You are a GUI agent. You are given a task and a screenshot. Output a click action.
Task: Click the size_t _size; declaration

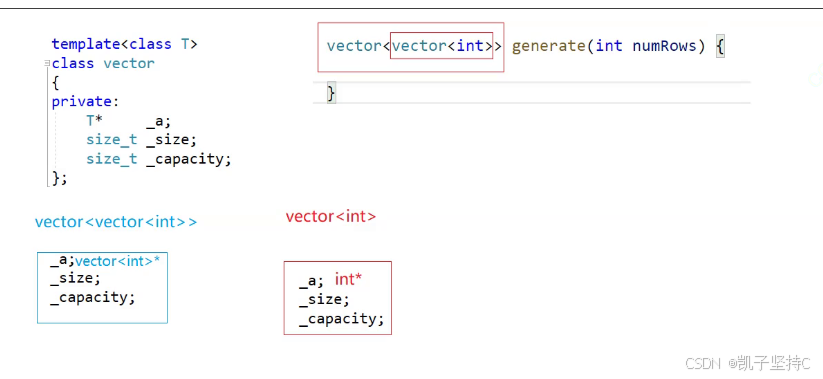coord(142,140)
